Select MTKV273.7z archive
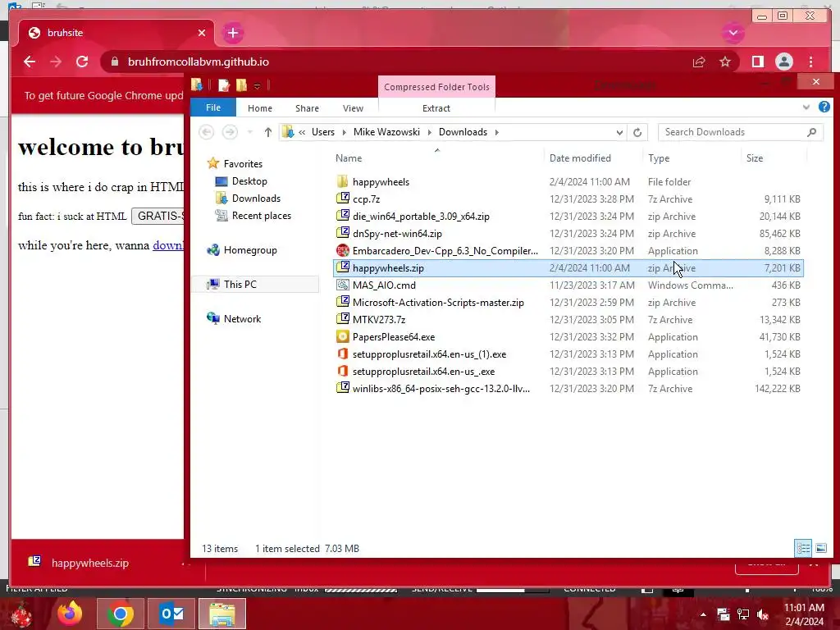 pyautogui.click(x=568, y=319)
